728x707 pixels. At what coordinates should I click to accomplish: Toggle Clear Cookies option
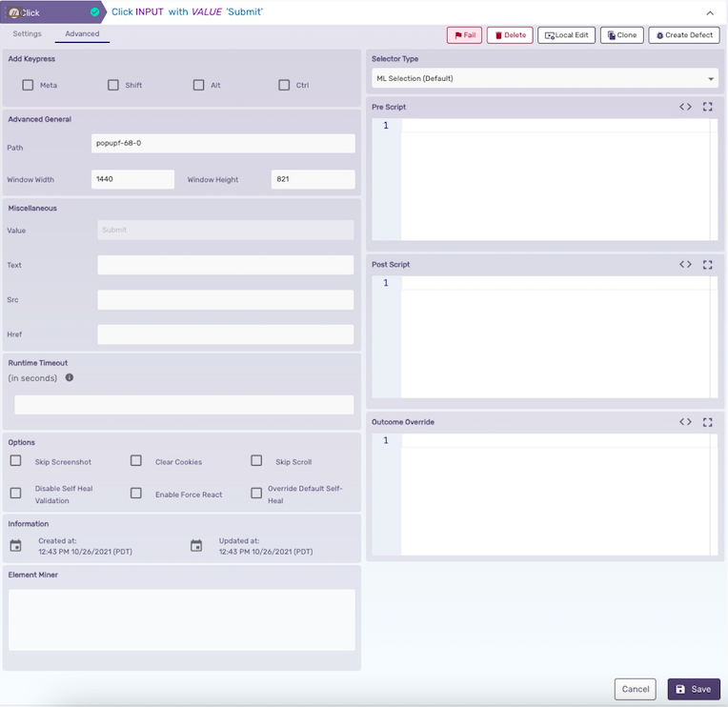pyautogui.click(x=136, y=460)
